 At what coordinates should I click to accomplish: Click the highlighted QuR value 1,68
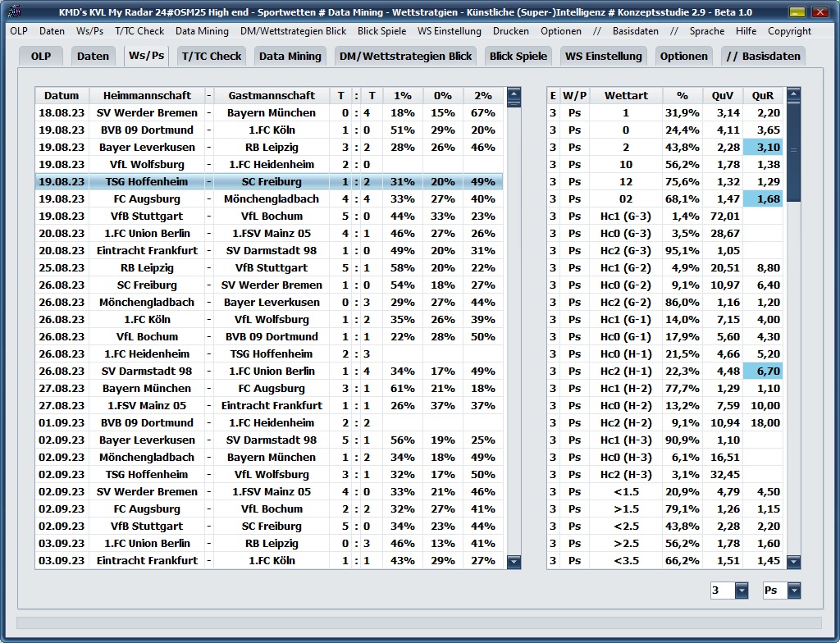(762, 198)
